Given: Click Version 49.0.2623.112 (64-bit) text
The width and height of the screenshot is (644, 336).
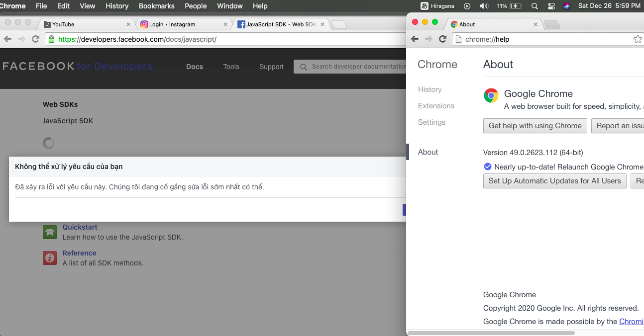Looking at the screenshot, I should (x=533, y=153).
